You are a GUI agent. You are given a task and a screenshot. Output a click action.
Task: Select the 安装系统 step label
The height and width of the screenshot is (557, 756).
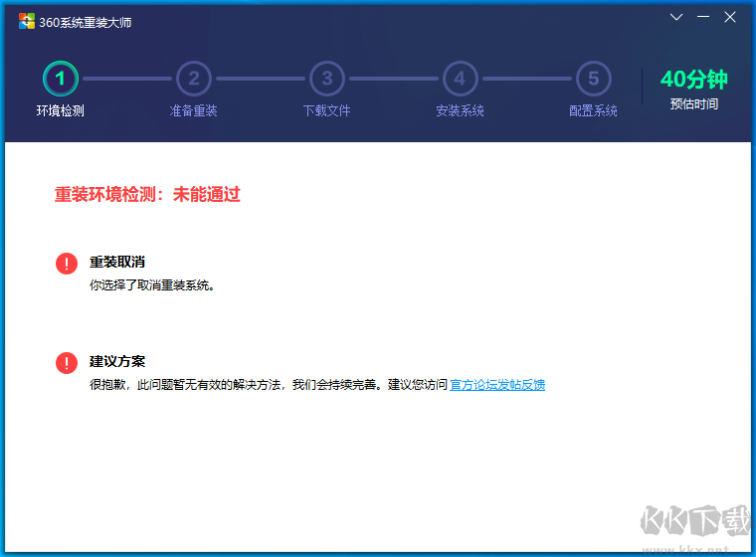click(460, 111)
